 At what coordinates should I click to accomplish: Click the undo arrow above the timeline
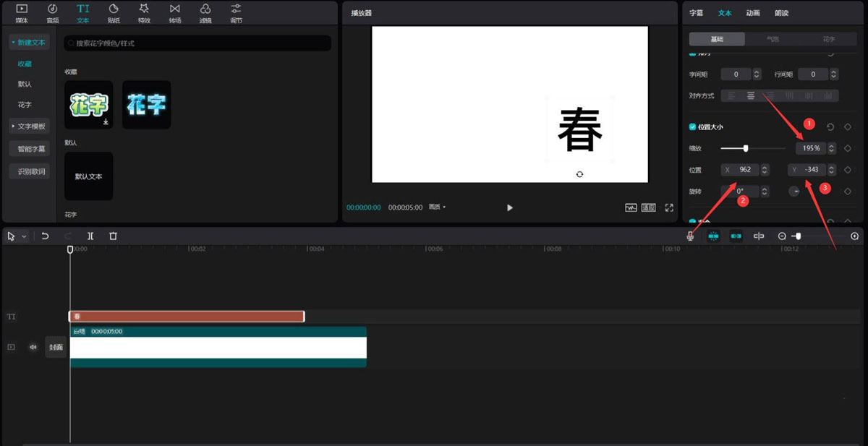click(45, 236)
